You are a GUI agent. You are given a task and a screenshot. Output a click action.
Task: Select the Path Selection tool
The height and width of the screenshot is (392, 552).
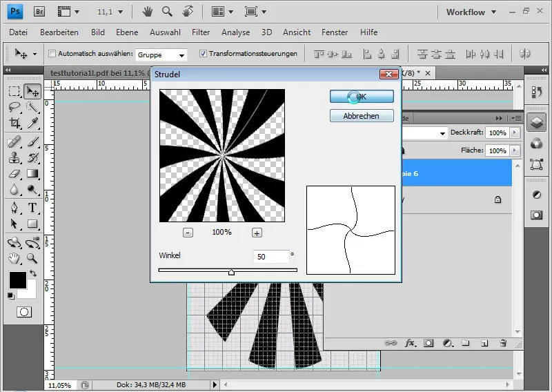pos(14,224)
